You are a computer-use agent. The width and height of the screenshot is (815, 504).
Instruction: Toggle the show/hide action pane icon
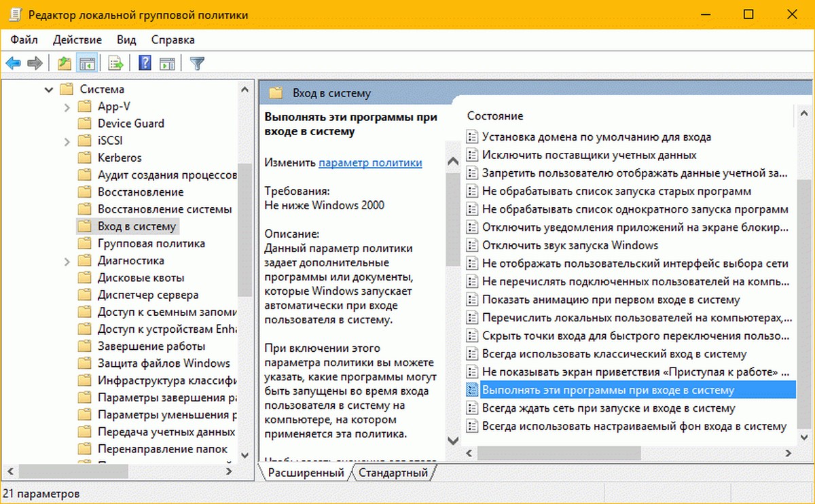pyautogui.click(x=167, y=63)
